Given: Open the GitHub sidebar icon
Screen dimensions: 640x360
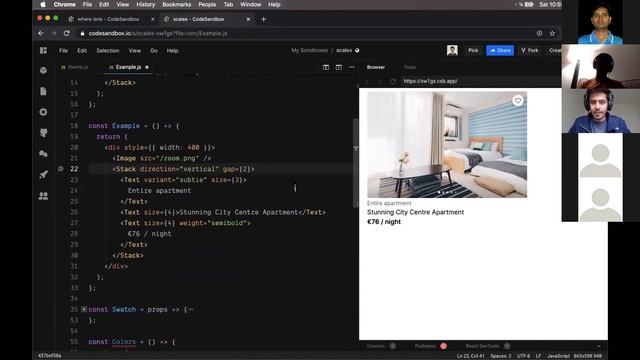Looking at the screenshot, I should (43, 133).
